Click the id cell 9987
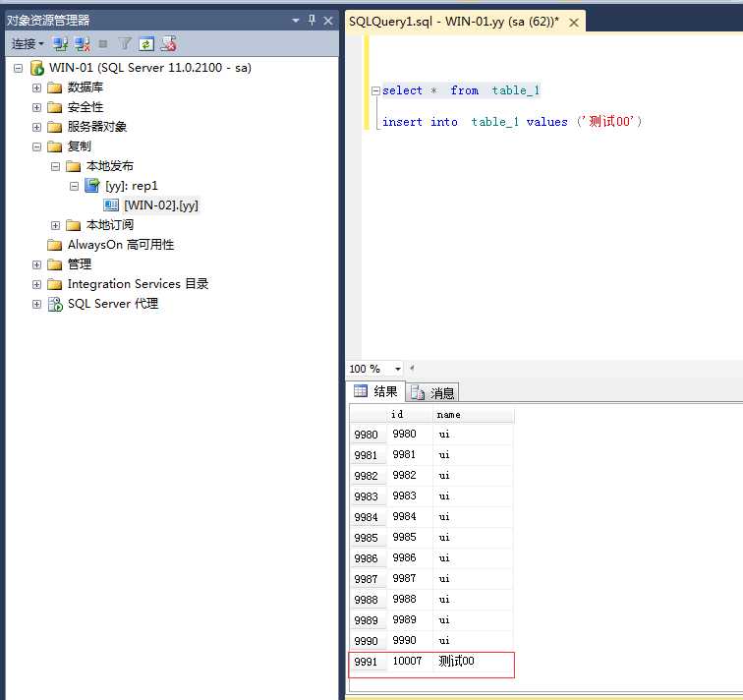The image size is (743, 700). (x=410, y=579)
